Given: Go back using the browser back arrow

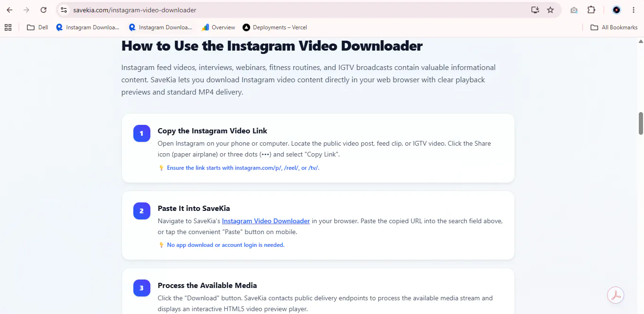Looking at the screenshot, I should tap(9, 10).
